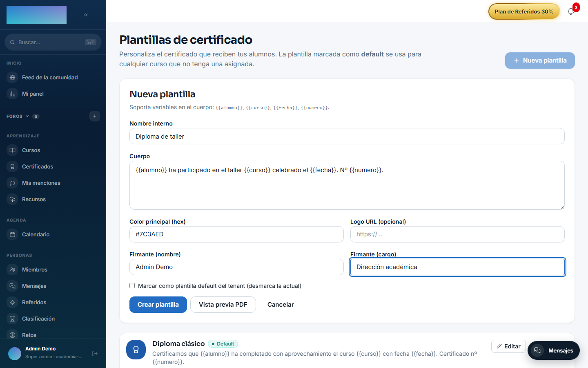Click the Referidos sparkle icon
Image resolution: width=588 pixels, height=368 pixels.
coord(13,302)
